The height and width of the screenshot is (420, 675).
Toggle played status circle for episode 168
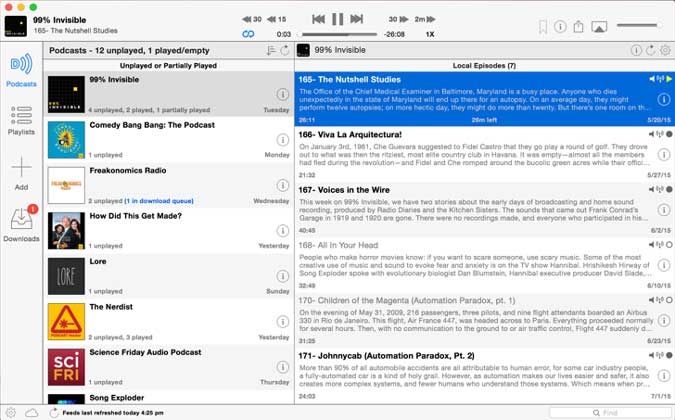(669, 245)
